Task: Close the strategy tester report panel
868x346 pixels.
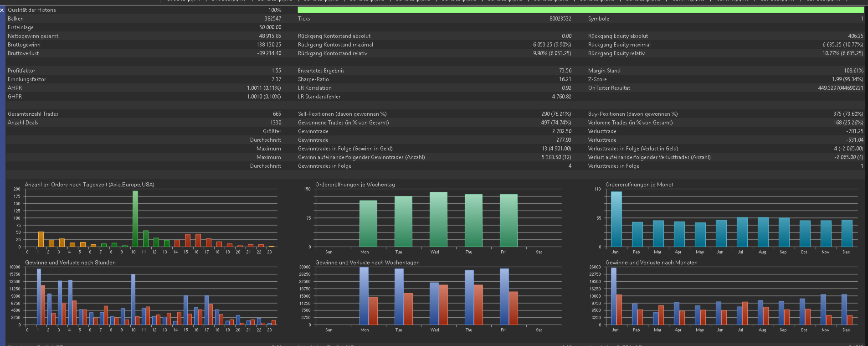Action: point(2,10)
